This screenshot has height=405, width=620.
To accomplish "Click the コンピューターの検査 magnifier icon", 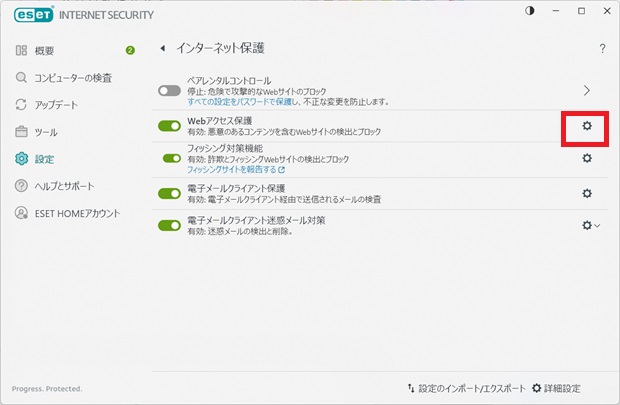I will [21, 78].
